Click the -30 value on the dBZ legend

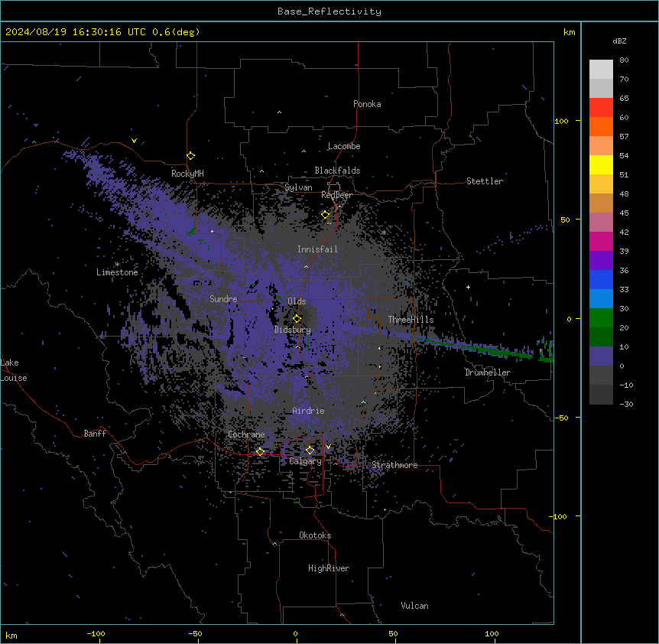(626, 404)
